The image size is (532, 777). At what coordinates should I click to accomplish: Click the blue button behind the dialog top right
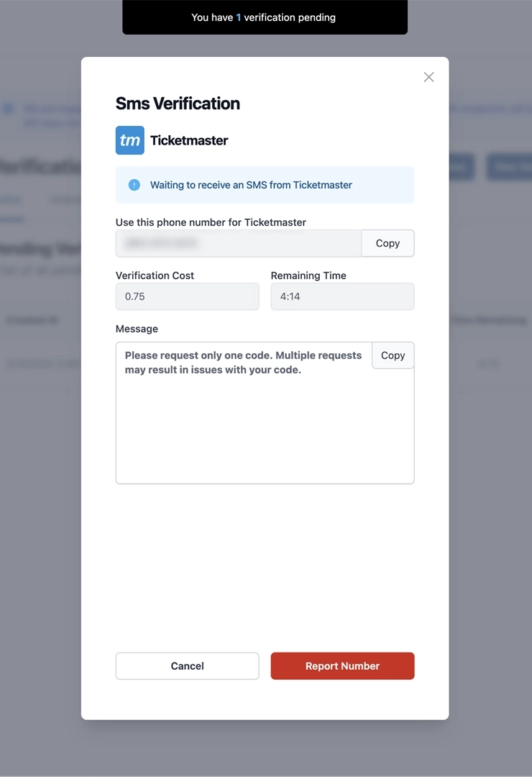click(509, 167)
